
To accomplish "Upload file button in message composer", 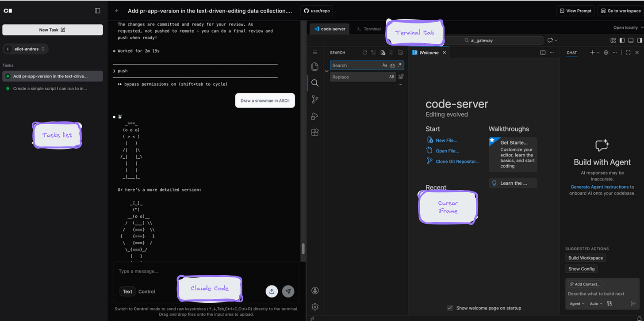I will tap(272, 291).
